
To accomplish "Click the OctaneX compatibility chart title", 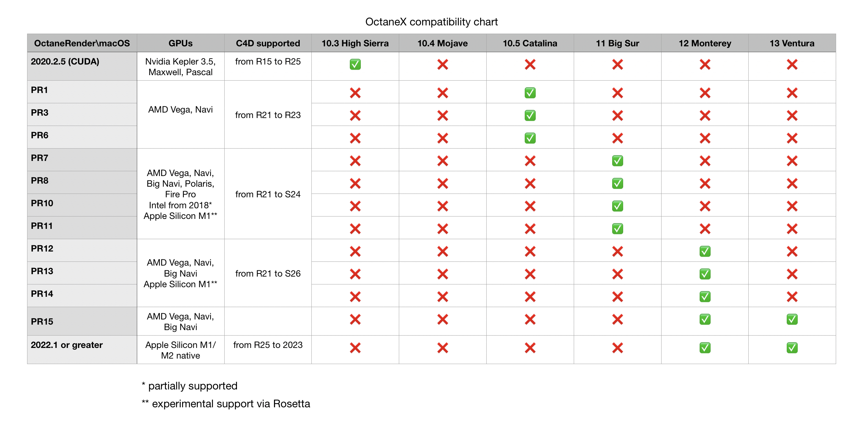I will coord(431,22).
